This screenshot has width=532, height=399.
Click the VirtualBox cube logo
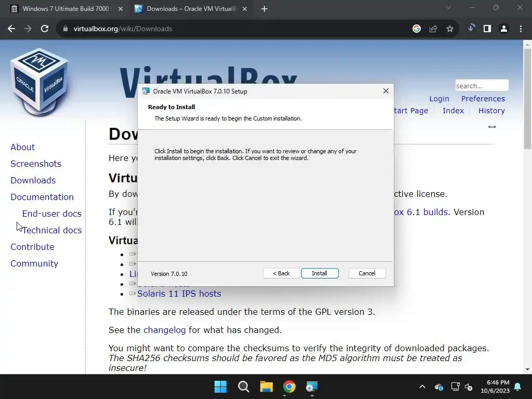(x=39, y=83)
